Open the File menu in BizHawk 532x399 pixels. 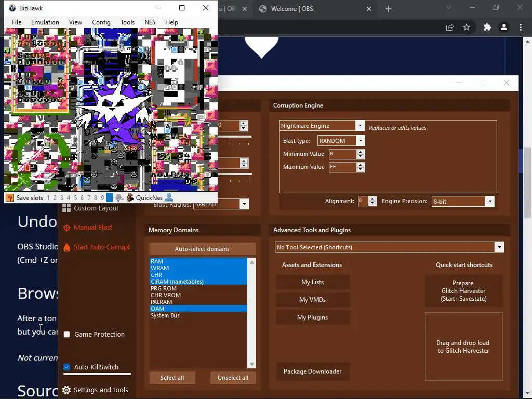coord(17,22)
